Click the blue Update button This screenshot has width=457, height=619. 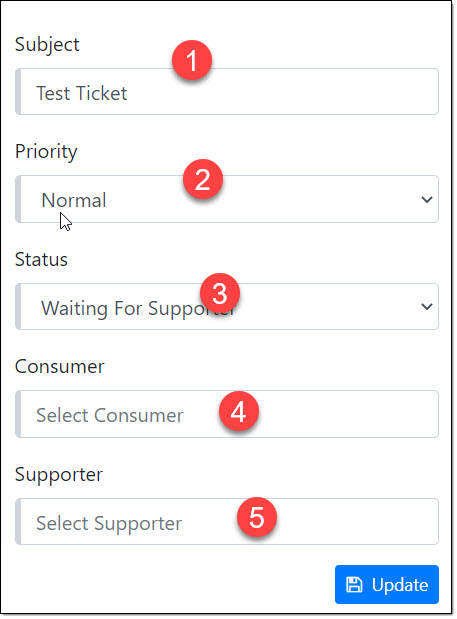pyautogui.click(x=387, y=585)
